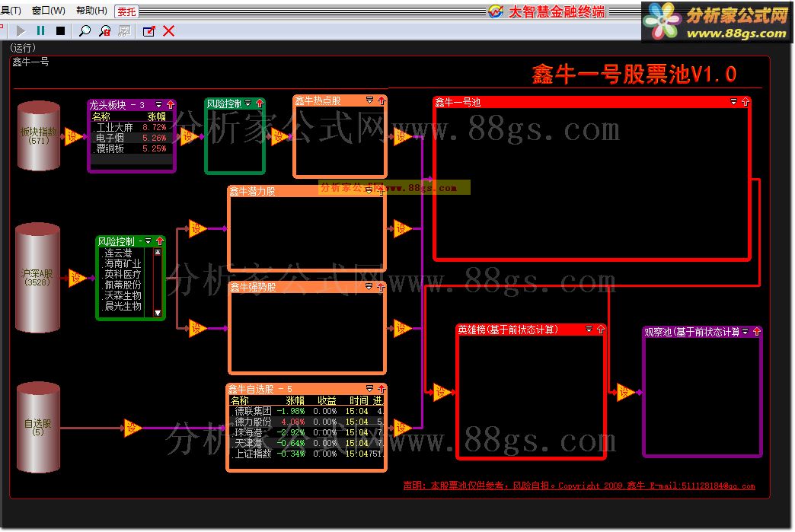
Task: Select 英科医疗 in 风险控制 list
Action: 123,274
